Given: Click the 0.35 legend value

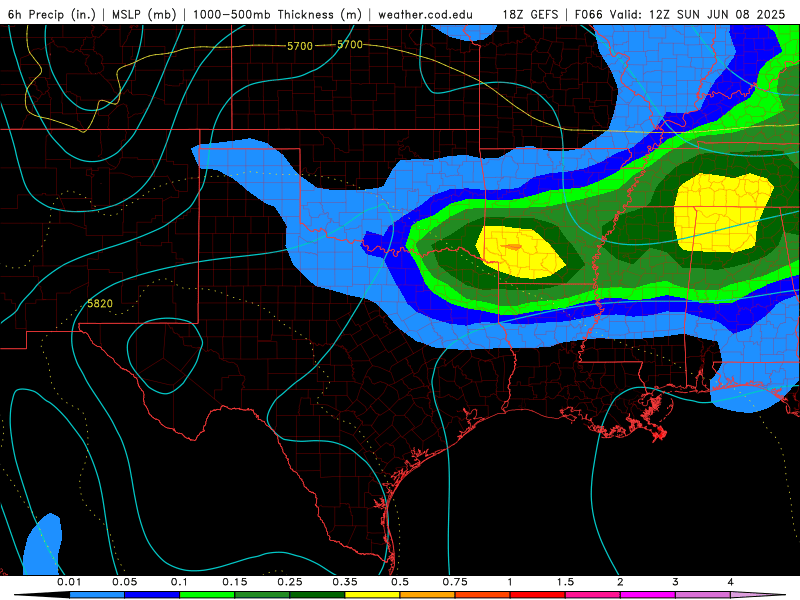Looking at the screenshot, I should [345, 582].
